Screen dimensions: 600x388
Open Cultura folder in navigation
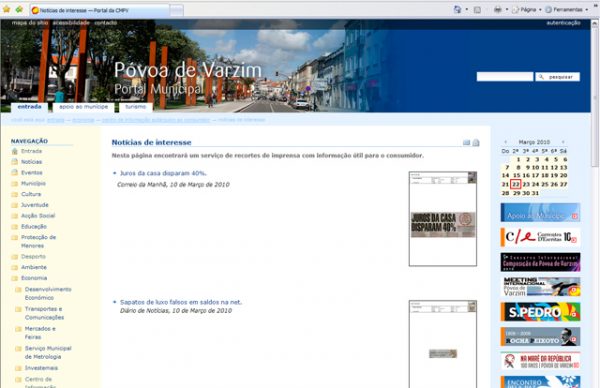(31, 194)
